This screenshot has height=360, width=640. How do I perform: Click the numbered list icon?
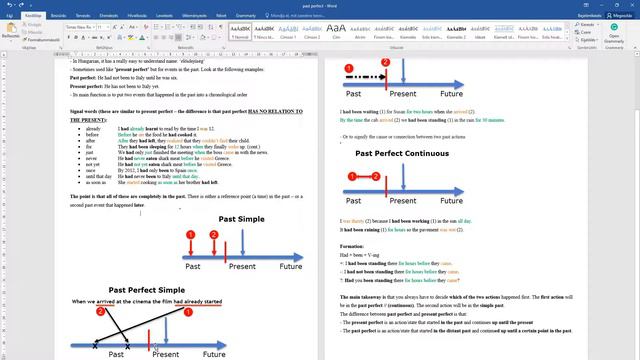(168, 27)
